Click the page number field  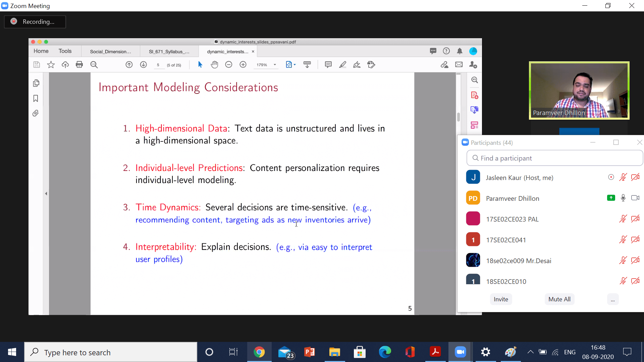point(158,65)
